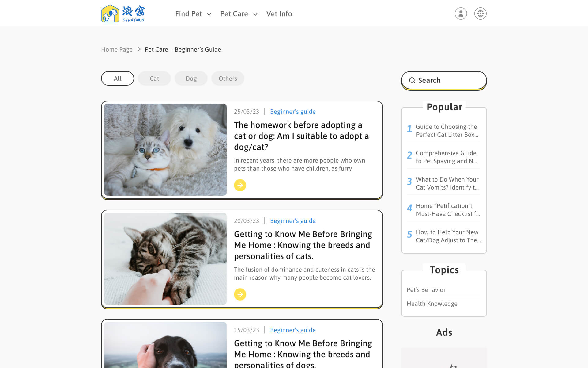The height and width of the screenshot is (368, 588).
Task: Click the 25/03/23 article date
Action: (247, 112)
